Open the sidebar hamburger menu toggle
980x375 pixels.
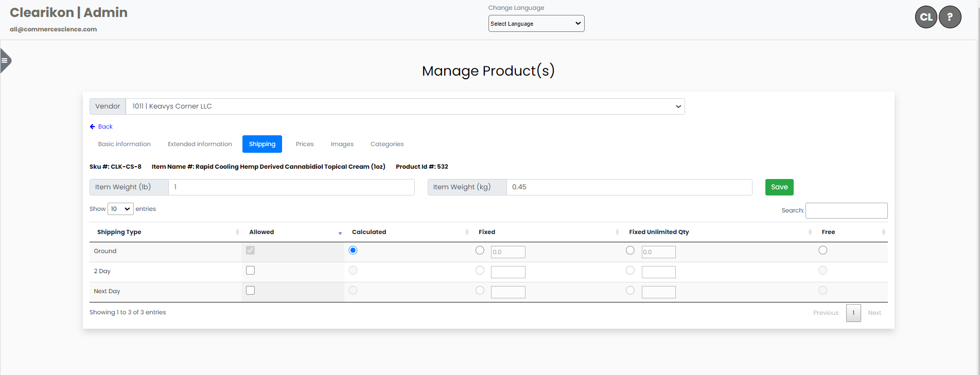click(5, 61)
